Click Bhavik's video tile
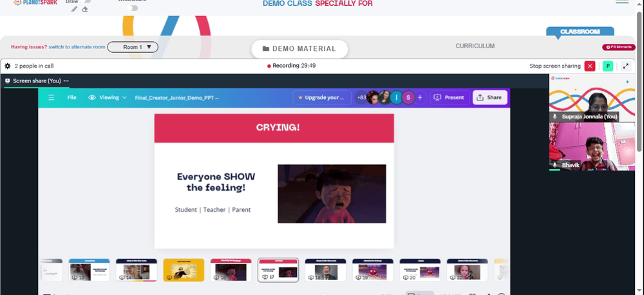 tap(592, 146)
